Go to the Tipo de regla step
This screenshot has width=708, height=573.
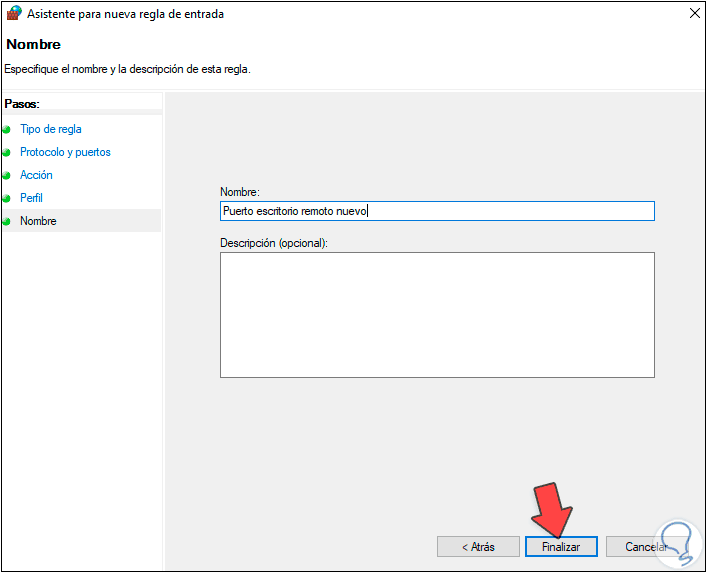(51, 129)
